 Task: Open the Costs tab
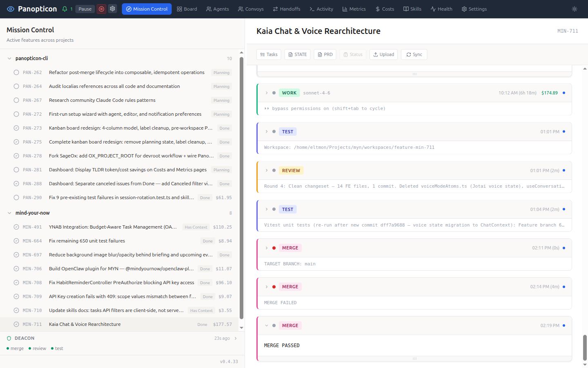385,9
